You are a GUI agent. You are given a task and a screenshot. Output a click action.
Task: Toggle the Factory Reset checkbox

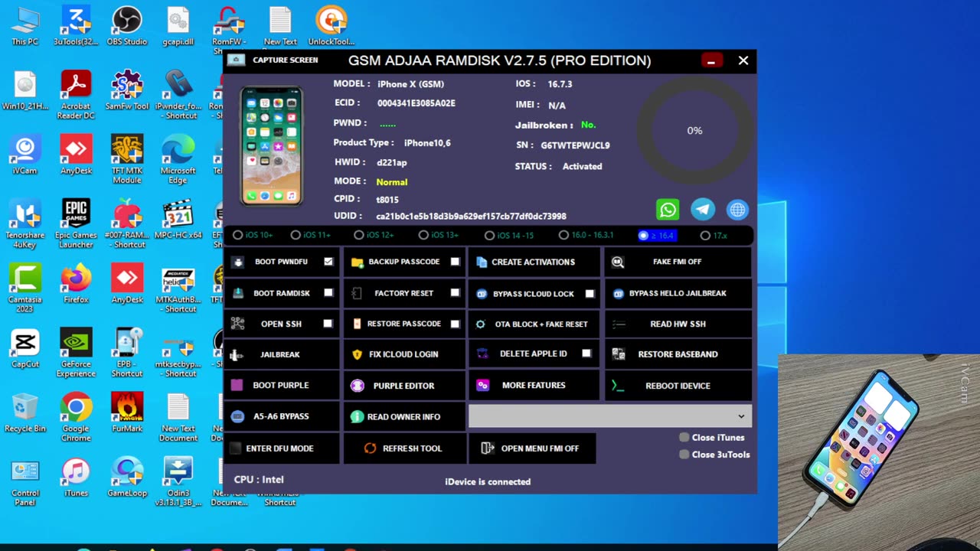click(x=455, y=293)
